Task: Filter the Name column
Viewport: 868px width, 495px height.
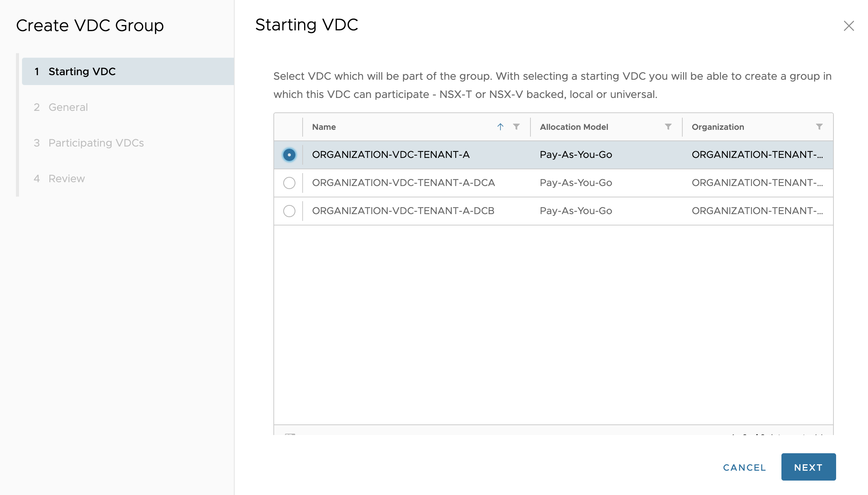Action: (516, 127)
